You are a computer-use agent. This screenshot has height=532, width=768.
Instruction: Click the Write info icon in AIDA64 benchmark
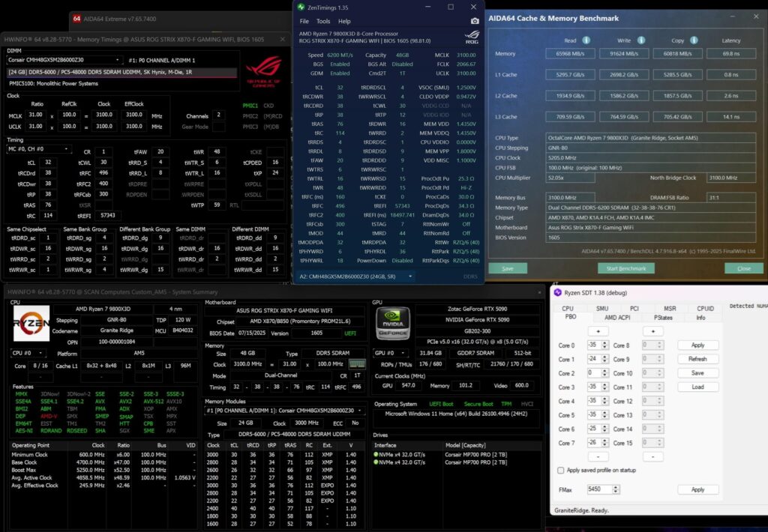point(640,40)
